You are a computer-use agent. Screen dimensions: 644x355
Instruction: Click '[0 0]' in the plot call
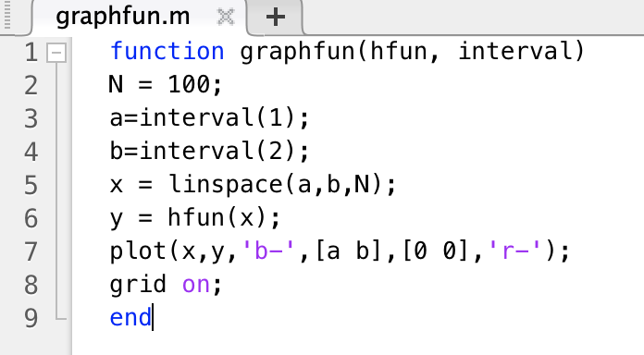pyautogui.click(x=436, y=251)
